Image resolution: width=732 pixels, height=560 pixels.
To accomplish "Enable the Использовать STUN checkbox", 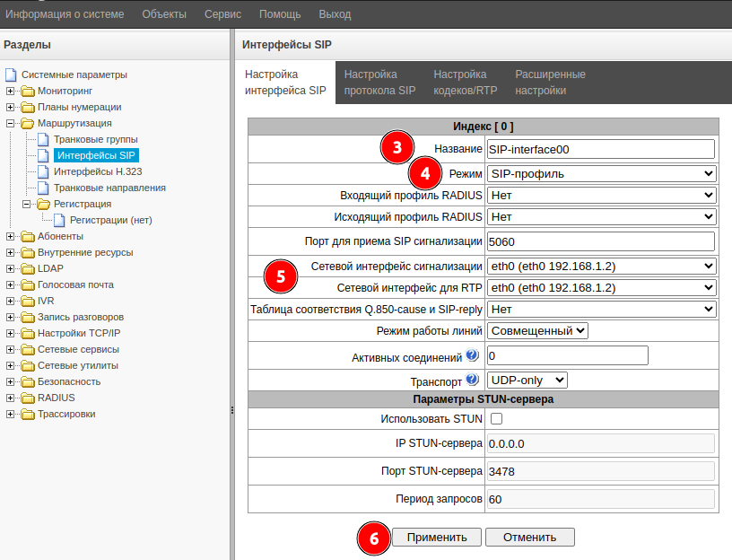I will 496,419.
